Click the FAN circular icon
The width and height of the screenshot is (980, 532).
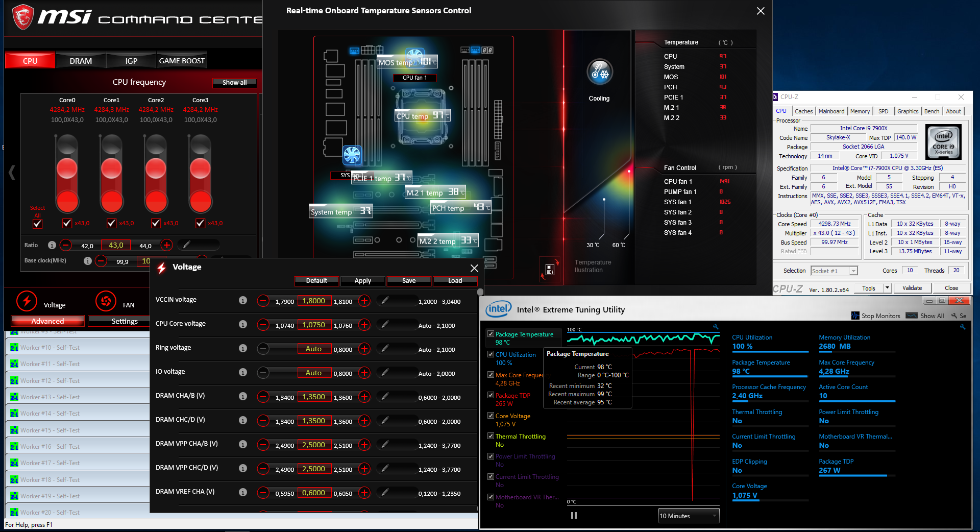coord(106,301)
